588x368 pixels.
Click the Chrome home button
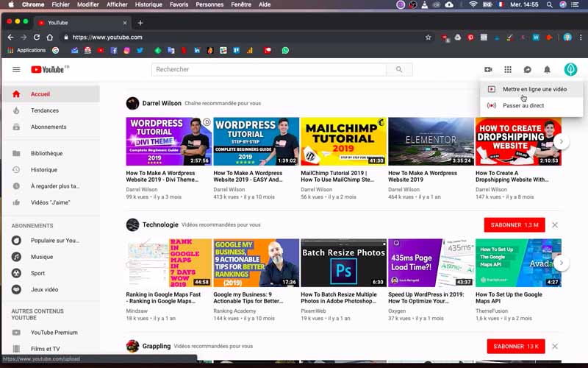click(x=50, y=38)
